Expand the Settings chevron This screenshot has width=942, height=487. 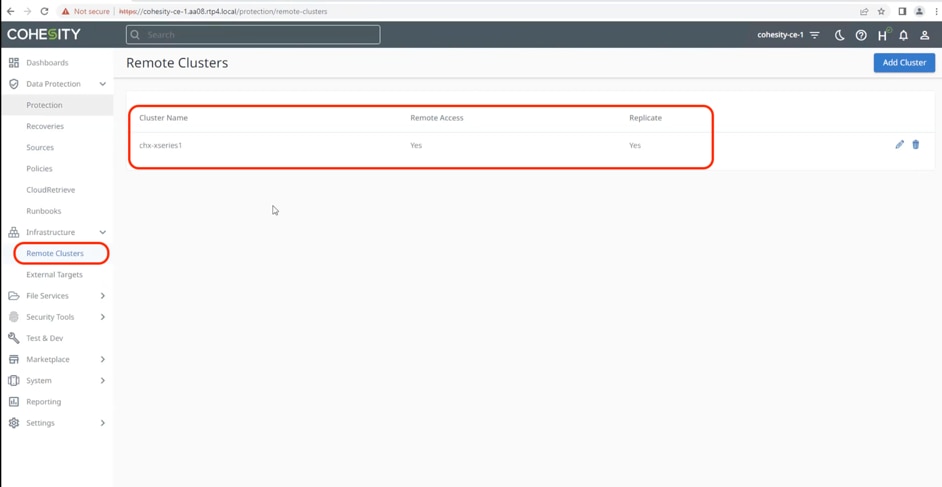(103, 423)
